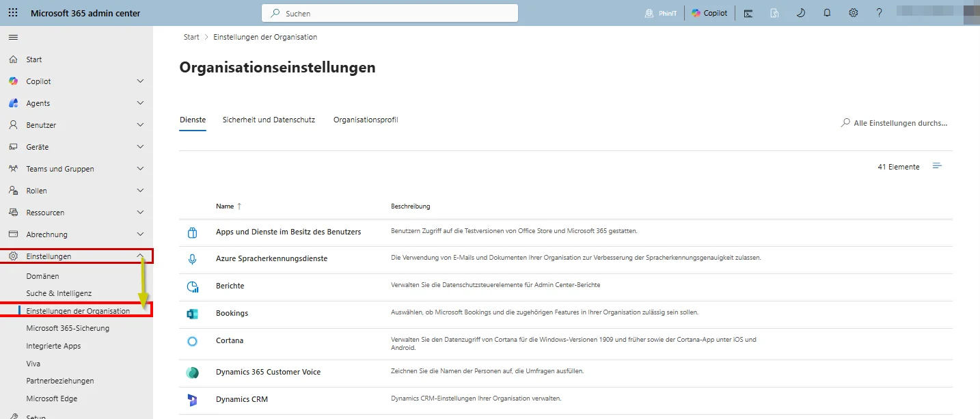980x419 pixels.
Task: Open Suche & Intelligenz in sidebar
Action: pos(59,293)
